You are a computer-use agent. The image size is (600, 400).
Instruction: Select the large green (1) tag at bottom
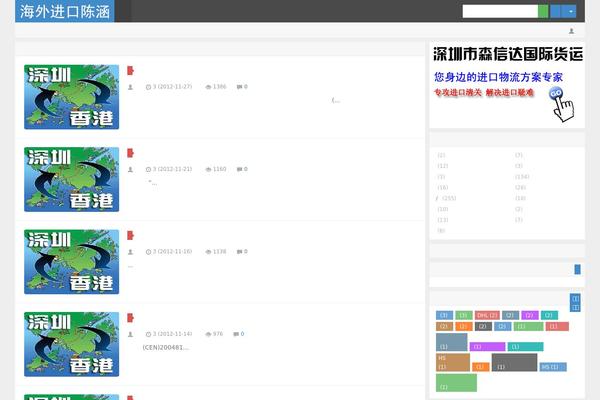[456, 383]
